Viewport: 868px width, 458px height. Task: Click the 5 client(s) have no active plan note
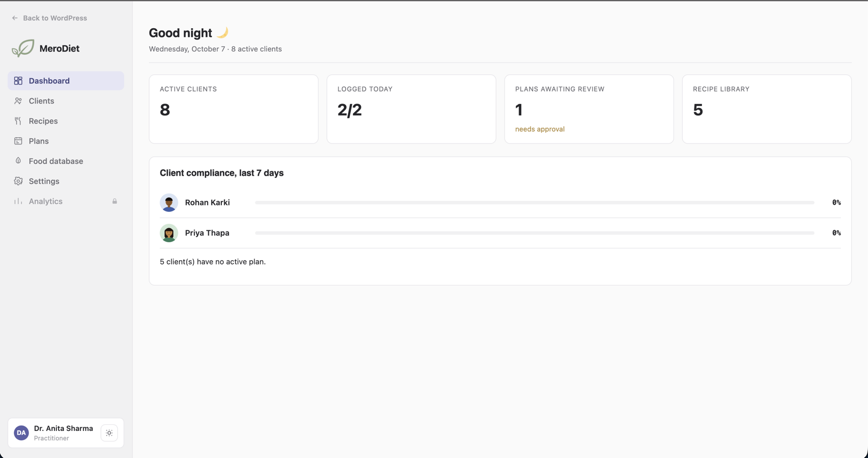click(213, 262)
